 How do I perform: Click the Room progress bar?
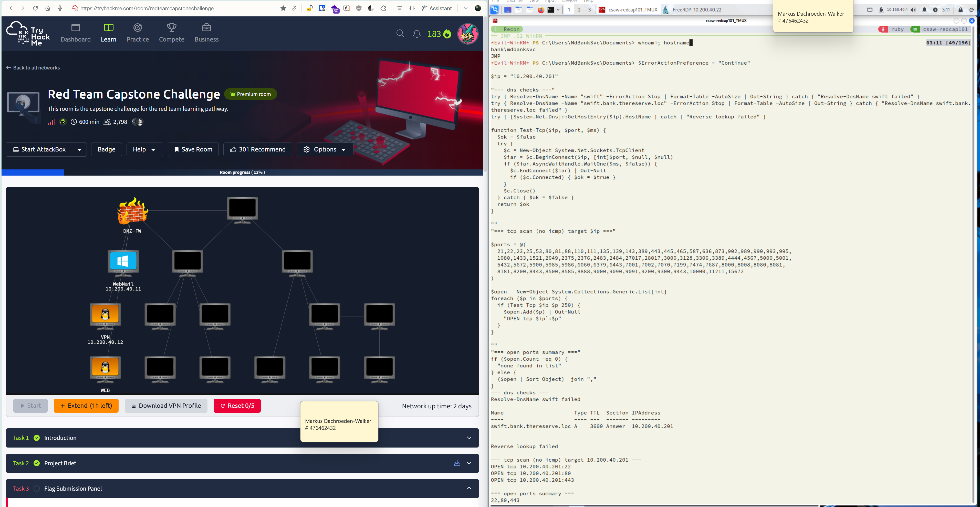point(242,173)
